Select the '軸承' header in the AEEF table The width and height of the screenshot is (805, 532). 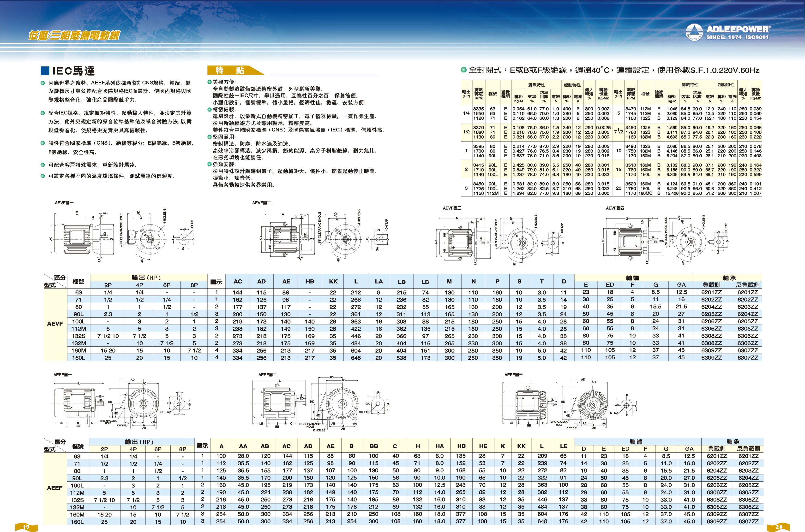point(733,441)
